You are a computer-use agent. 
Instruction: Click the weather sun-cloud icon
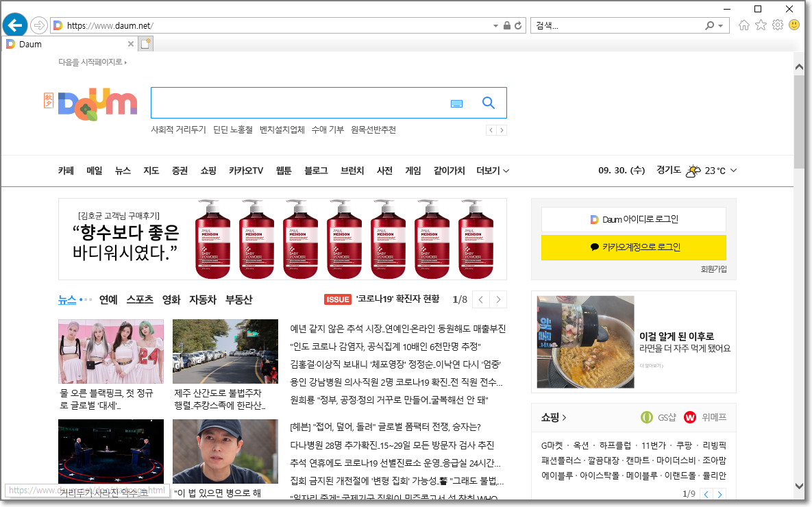[693, 171]
